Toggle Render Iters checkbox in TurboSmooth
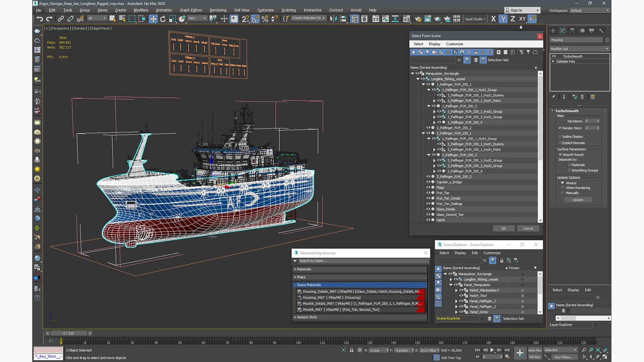644x362 pixels. pyautogui.click(x=560, y=128)
